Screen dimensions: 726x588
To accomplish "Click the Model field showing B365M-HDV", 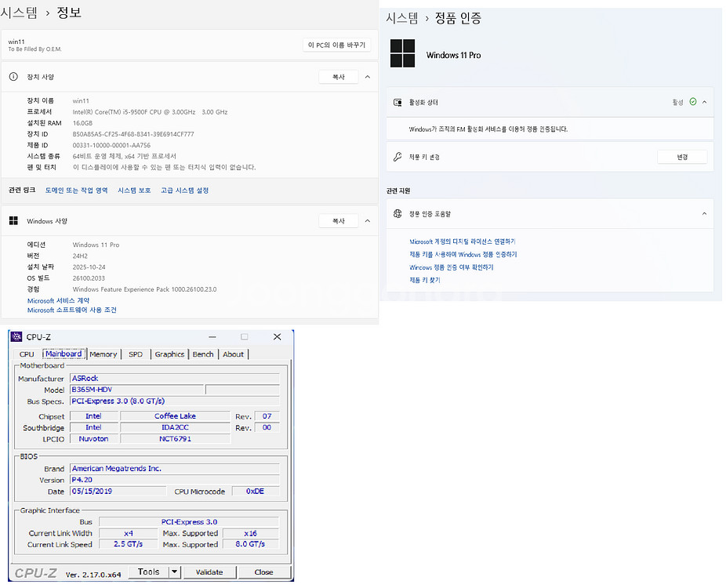I will (x=136, y=390).
